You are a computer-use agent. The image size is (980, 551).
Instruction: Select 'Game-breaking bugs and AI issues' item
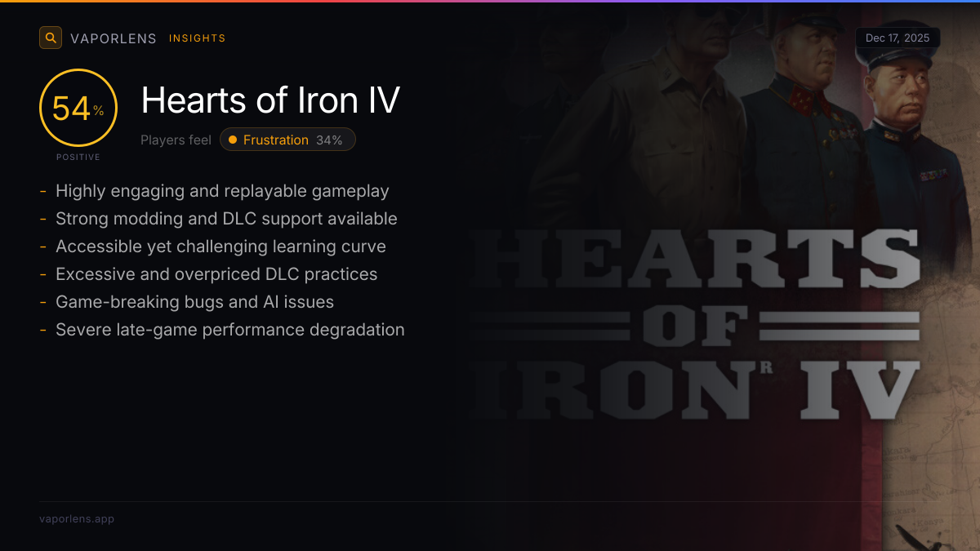(194, 302)
